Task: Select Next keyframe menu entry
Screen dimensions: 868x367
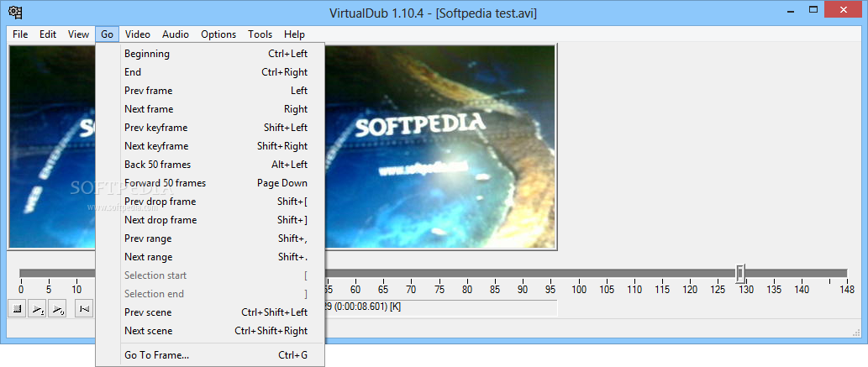Action: point(210,146)
